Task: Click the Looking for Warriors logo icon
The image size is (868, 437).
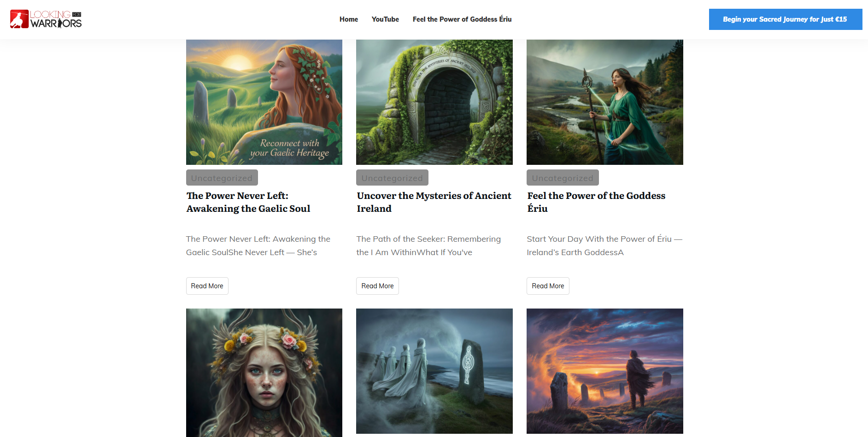Action: point(18,19)
